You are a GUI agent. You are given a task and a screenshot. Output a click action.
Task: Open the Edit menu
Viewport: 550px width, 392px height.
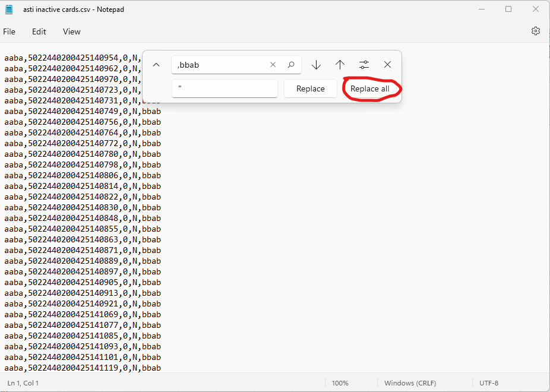tap(39, 31)
